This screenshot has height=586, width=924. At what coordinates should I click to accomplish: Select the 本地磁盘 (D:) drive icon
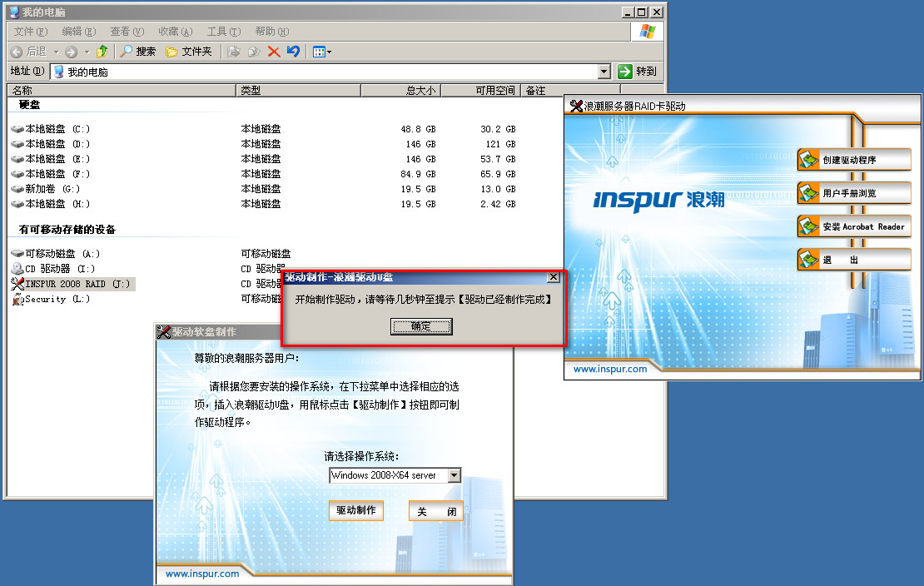click(17, 145)
